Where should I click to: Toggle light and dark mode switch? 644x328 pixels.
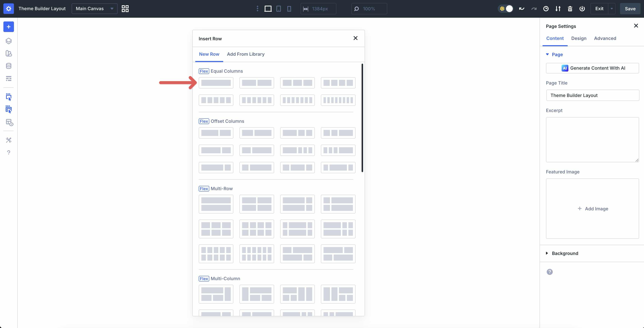(505, 8)
